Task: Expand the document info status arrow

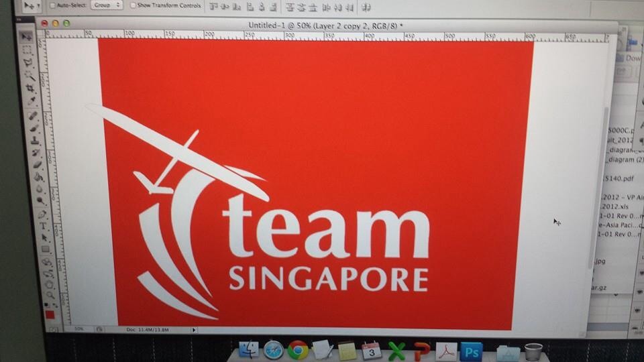Action: (194, 330)
